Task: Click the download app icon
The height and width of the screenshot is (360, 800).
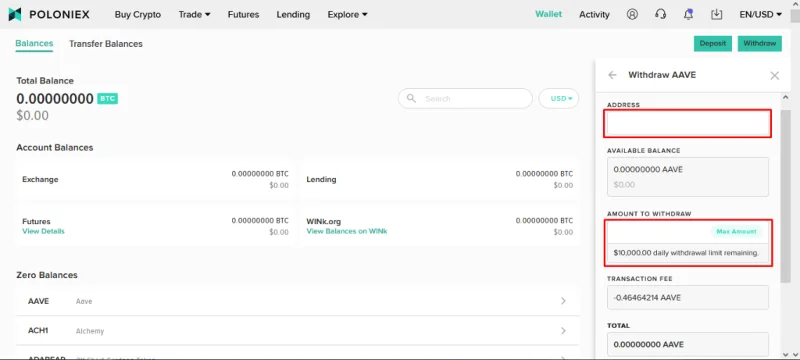Action: 716,14
